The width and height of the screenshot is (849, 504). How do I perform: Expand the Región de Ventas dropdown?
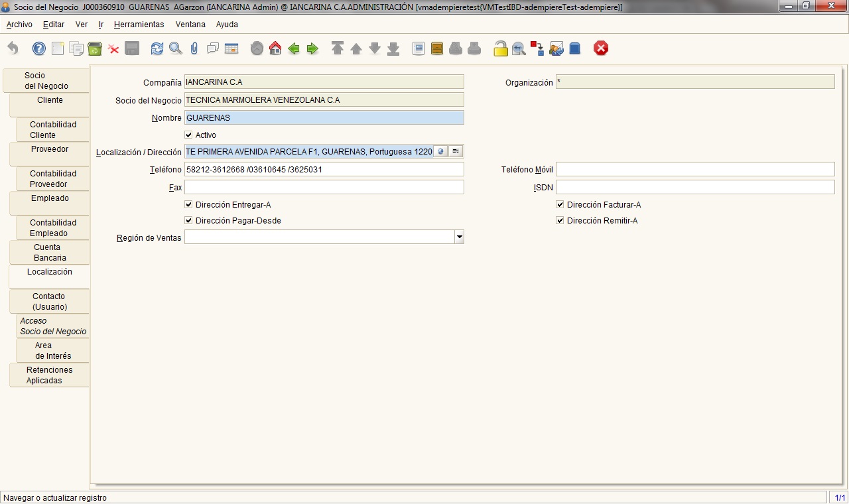[459, 237]
